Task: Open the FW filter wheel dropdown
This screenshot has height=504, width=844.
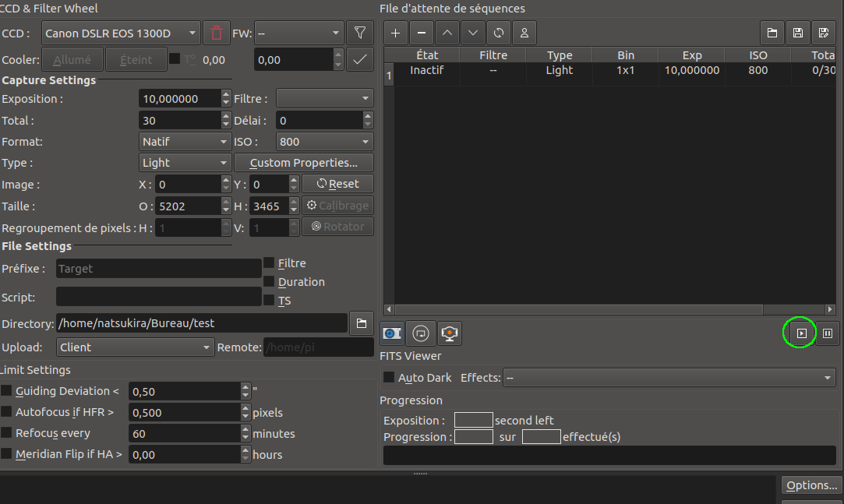Action: pos(298,33)
